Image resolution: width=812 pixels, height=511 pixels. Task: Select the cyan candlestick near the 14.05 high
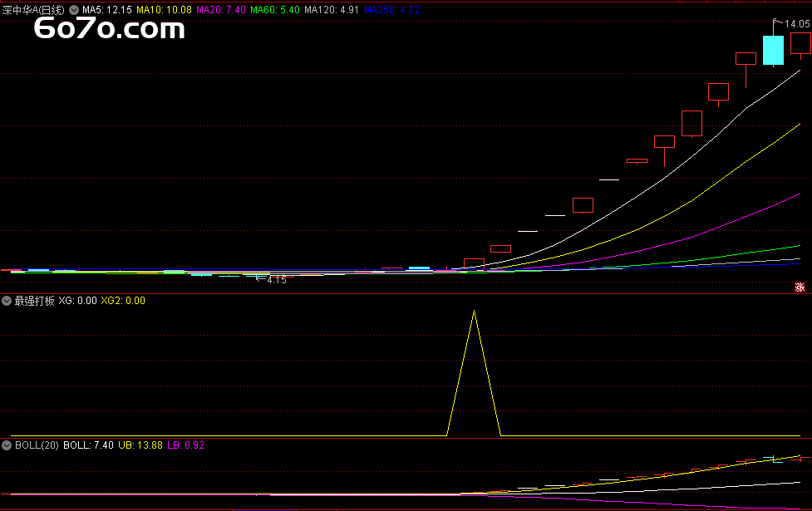773,50
